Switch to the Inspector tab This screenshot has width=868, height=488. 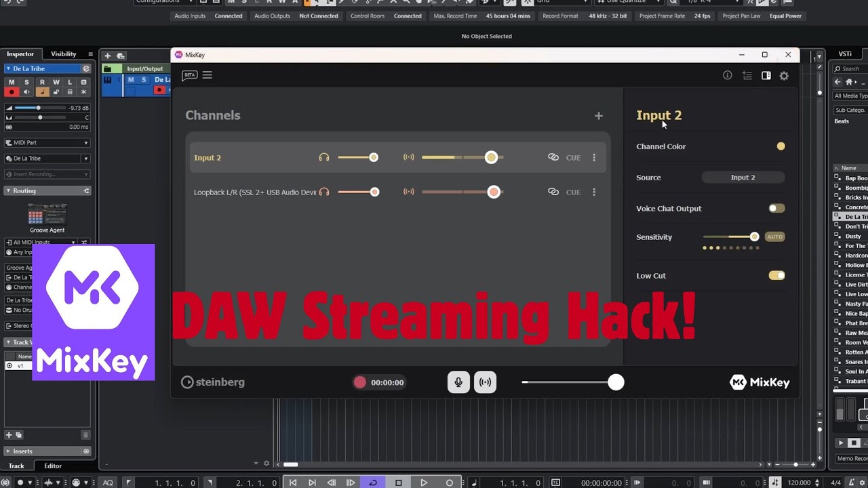click(x=20, y=54)
